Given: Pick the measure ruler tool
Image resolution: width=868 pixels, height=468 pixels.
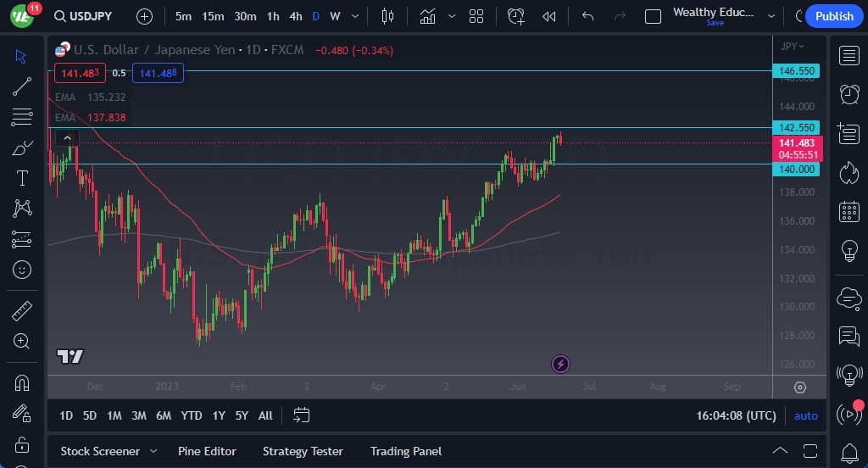Looking at the screenshot, I should tap(22, 310).
